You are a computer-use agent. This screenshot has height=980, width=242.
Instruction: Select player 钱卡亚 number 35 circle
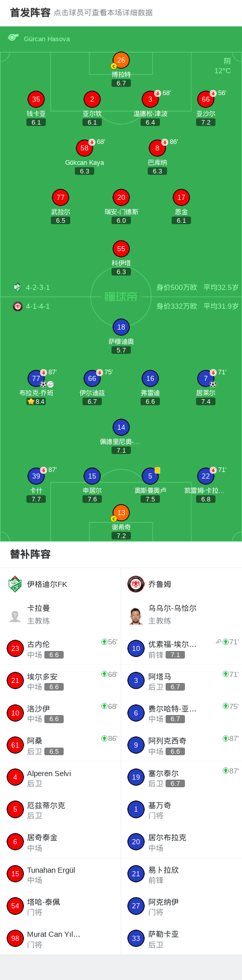pyautogui.click(x=36, y=99)
